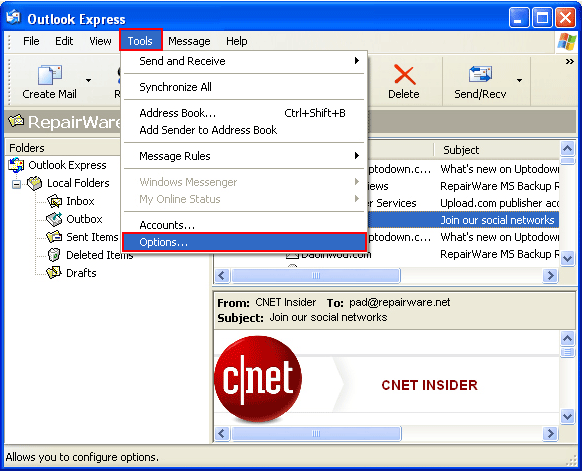
Task: Click message list scroll up arrow
Action: (x=568, y=149)
